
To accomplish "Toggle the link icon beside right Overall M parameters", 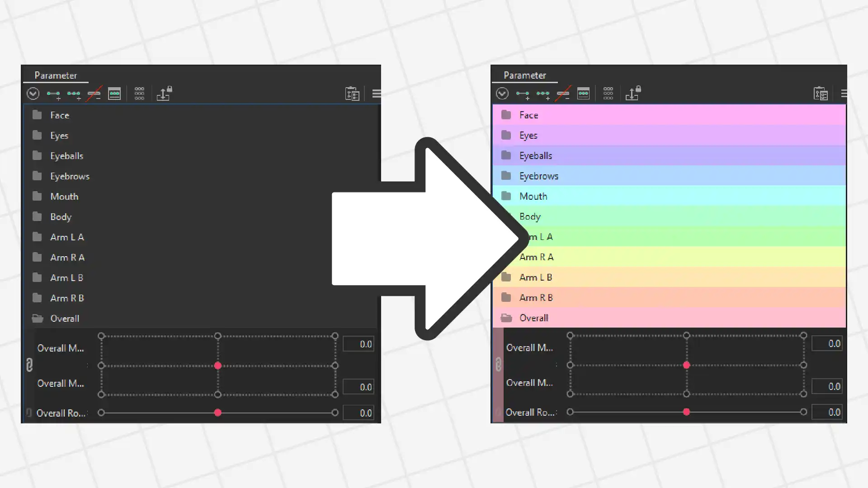I will pos(498,364).
